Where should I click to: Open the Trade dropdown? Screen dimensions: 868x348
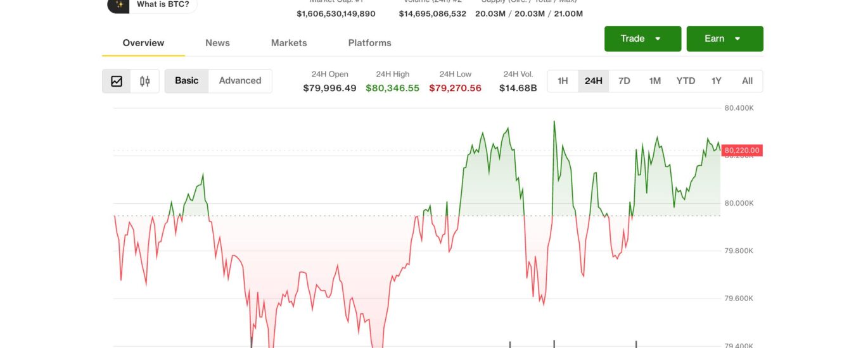(x=642, y=39)
